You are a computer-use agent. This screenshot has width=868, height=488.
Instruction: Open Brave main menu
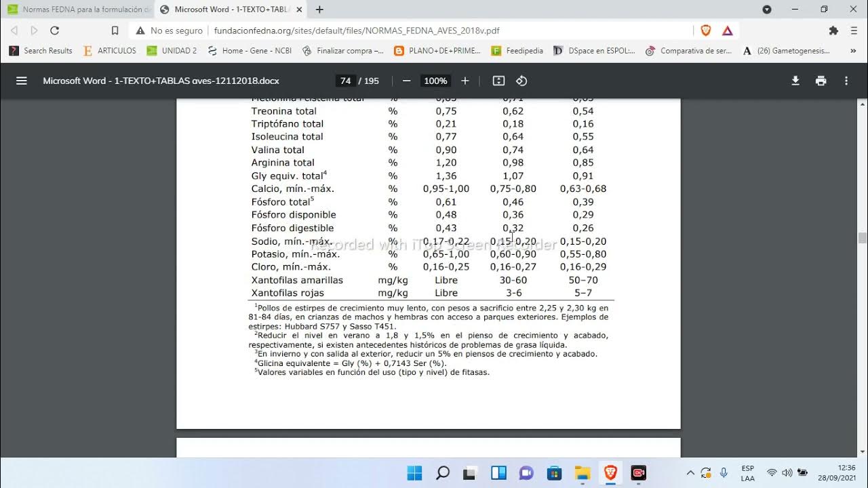[x=854, y=30]
